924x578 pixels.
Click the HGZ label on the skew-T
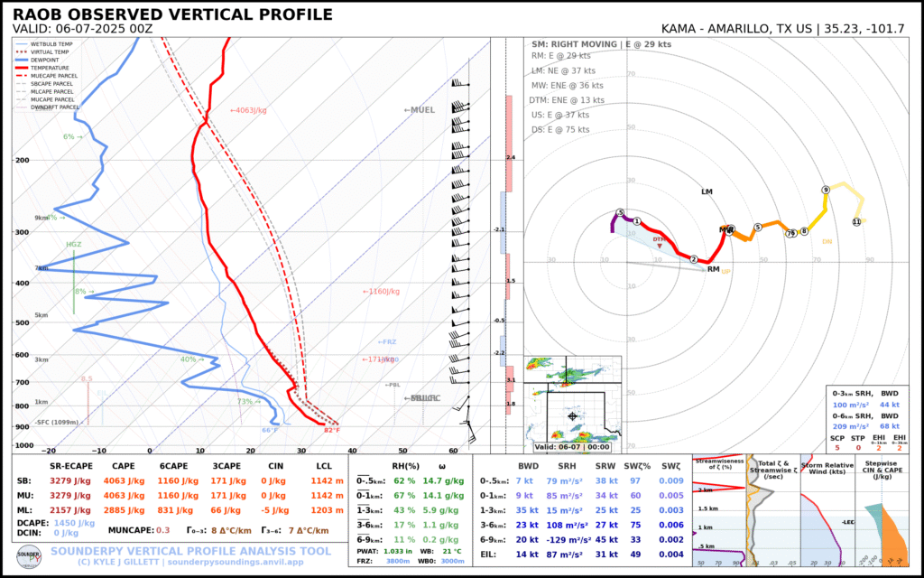click(x=73, y=245)
